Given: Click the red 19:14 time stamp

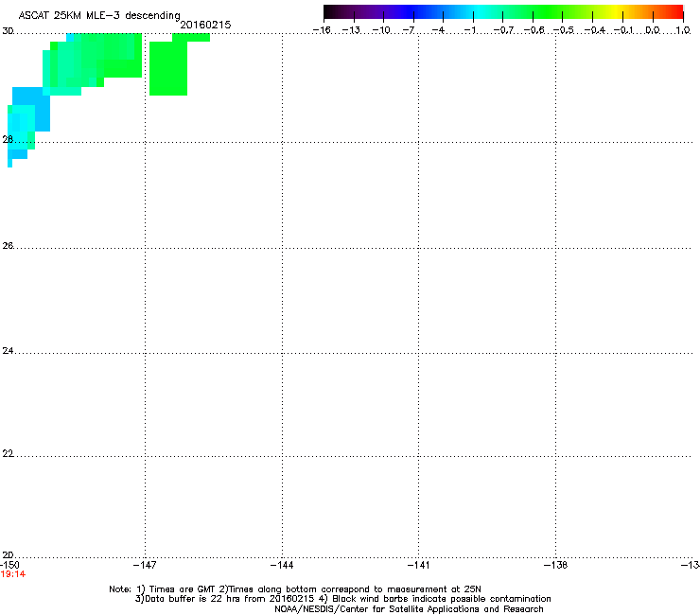Looking at the screenshot, I should click(13, 574).
